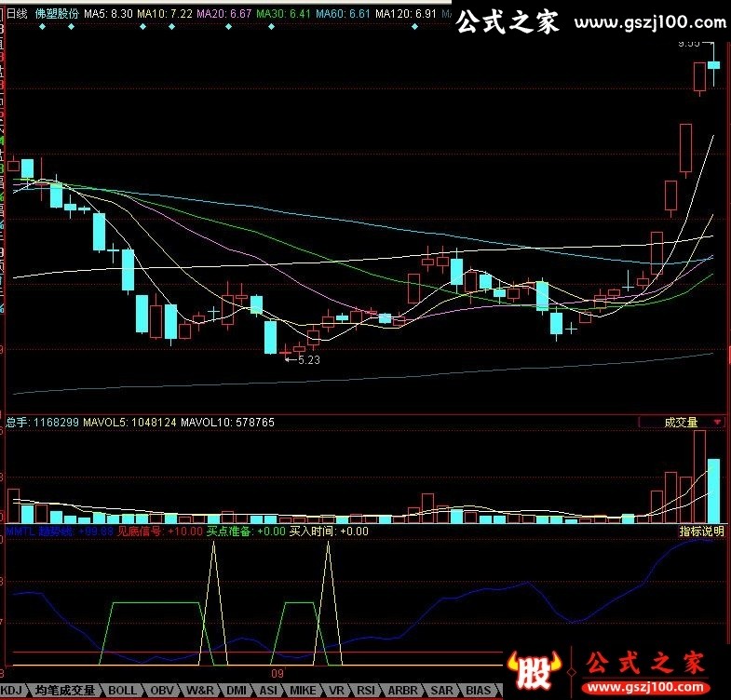Image resolution: width=731 pixels, height=700 pixels.
Task: Click the MA30: 6.41 label
Action: (x=283, y=14)
